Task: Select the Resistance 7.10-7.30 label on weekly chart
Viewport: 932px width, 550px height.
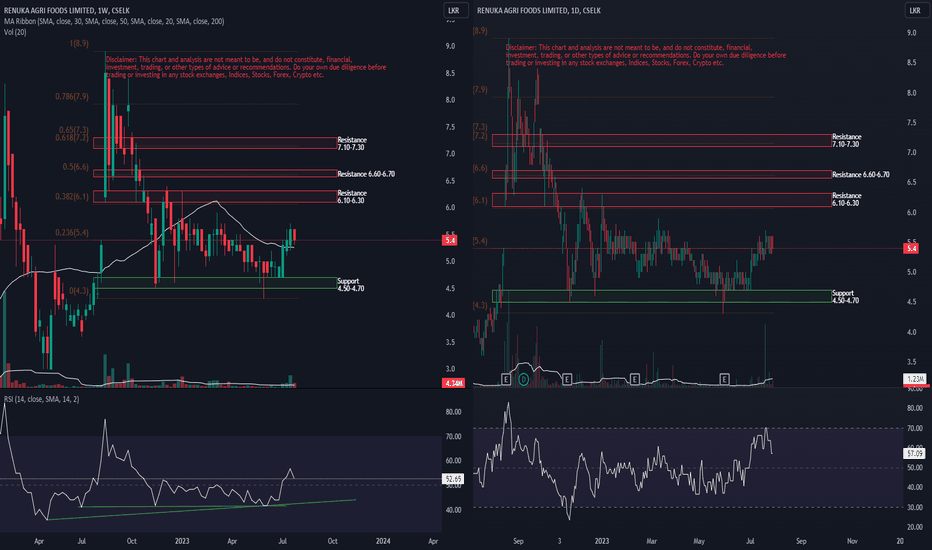Action: 352,143
